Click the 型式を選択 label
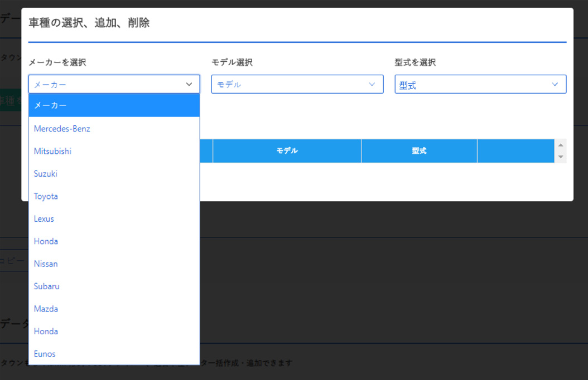This screenshot has width=588, height=380. point(415,62)
